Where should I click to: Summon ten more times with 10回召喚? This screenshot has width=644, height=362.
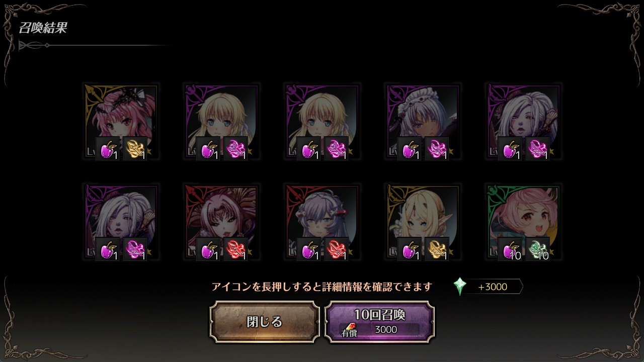point(379,322)
